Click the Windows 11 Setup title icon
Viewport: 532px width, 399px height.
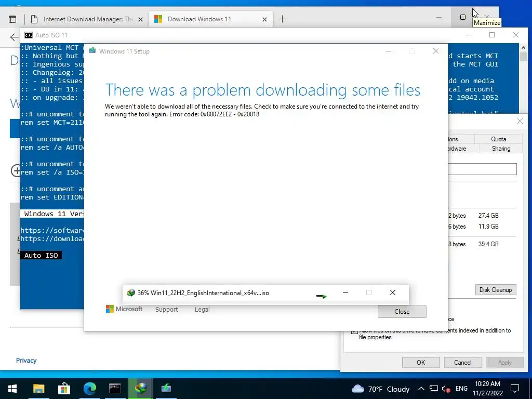(x=92, y=51)
